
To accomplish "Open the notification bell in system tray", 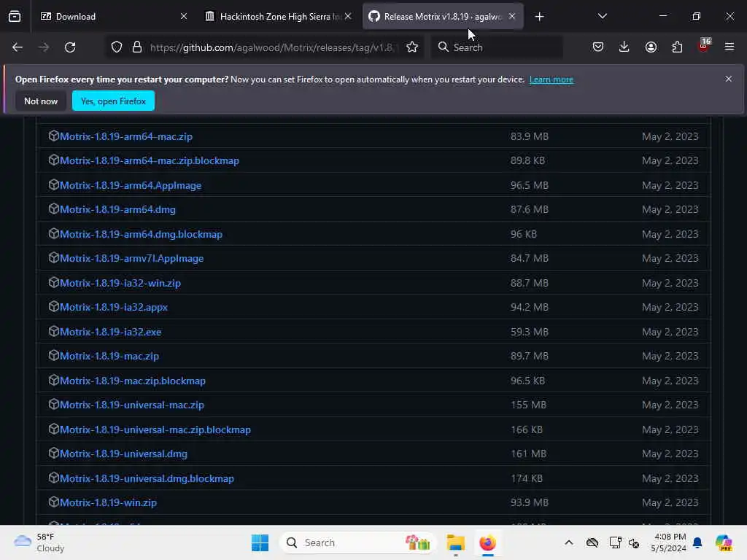I will tap(697, 542).
